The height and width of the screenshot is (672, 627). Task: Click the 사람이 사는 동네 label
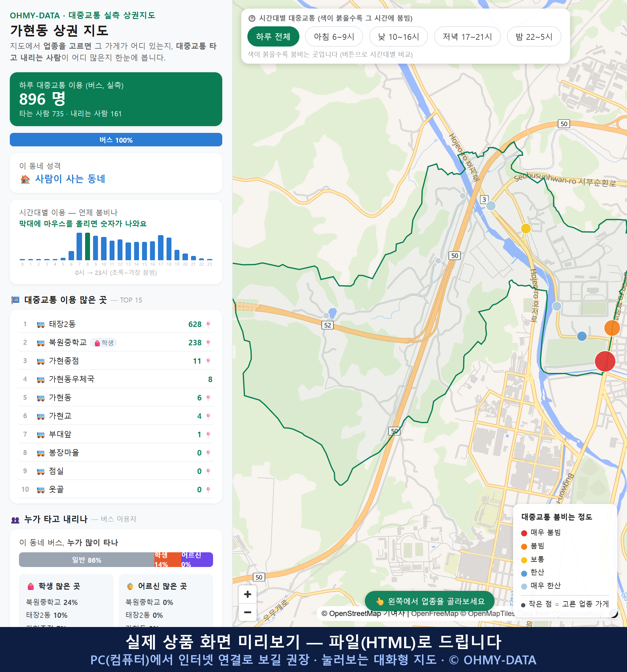point(70,179)
